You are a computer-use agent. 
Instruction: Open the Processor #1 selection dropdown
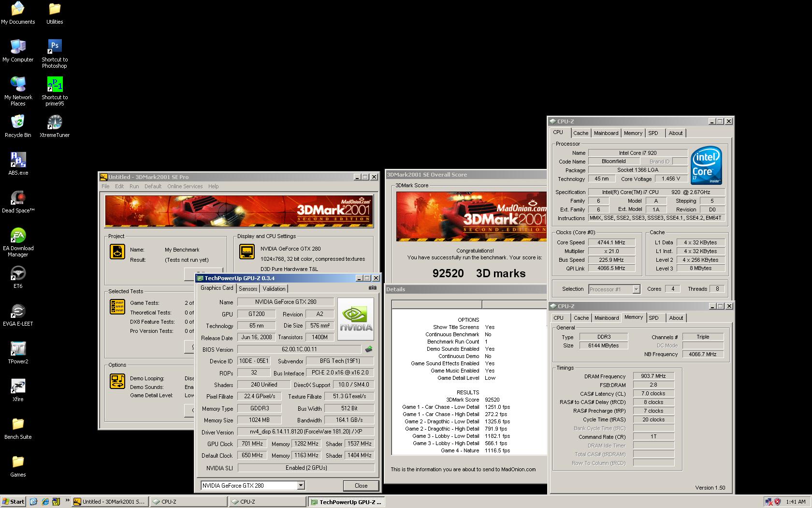[636, 289]
